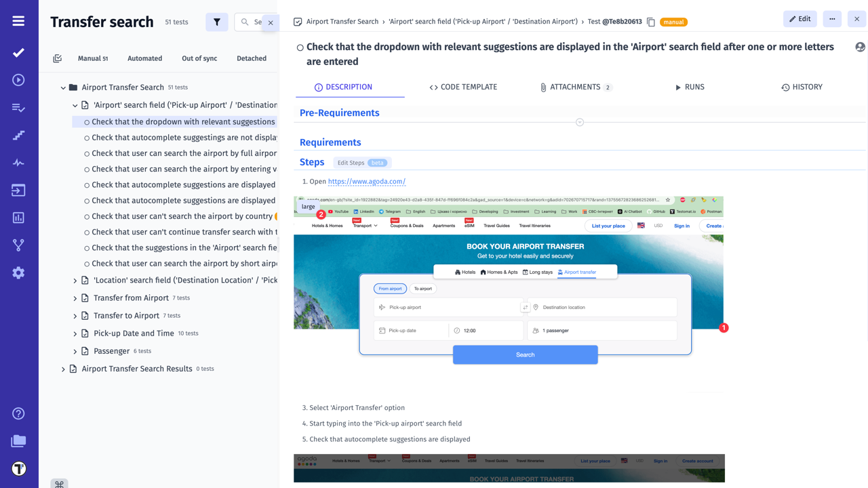Toggle the multi-select checkbox icon near Manual
The width and height of the screenshot is (868, 488).
coord(58,59)
